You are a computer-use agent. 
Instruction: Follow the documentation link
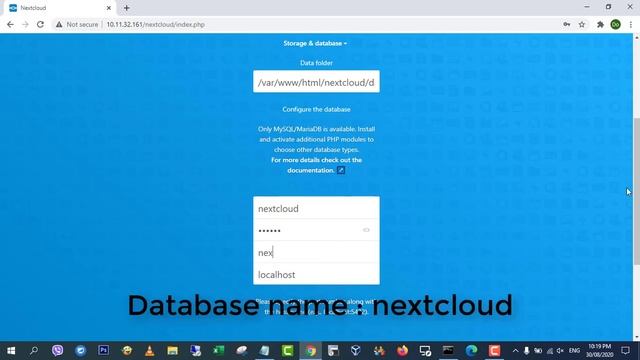click(311, 170)
